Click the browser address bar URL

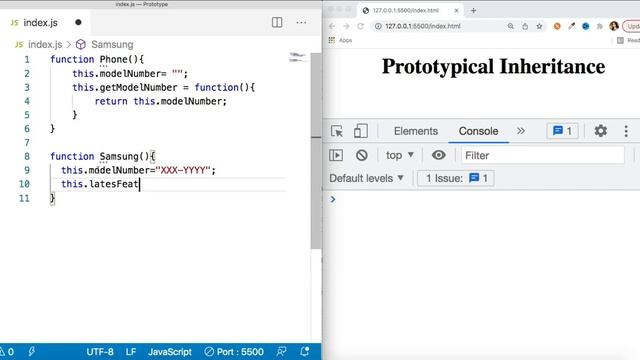click(x=423, y=26)
